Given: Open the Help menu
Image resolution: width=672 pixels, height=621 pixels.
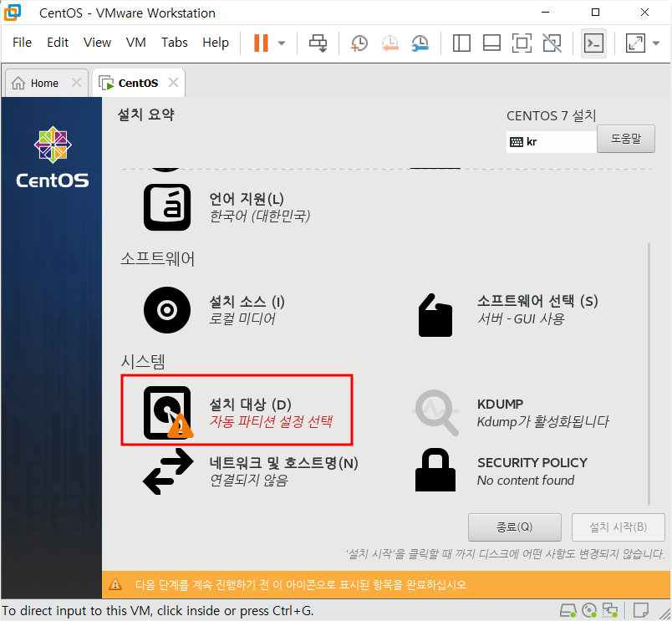Looking at the screenshot, I should [x=216, y=43].
